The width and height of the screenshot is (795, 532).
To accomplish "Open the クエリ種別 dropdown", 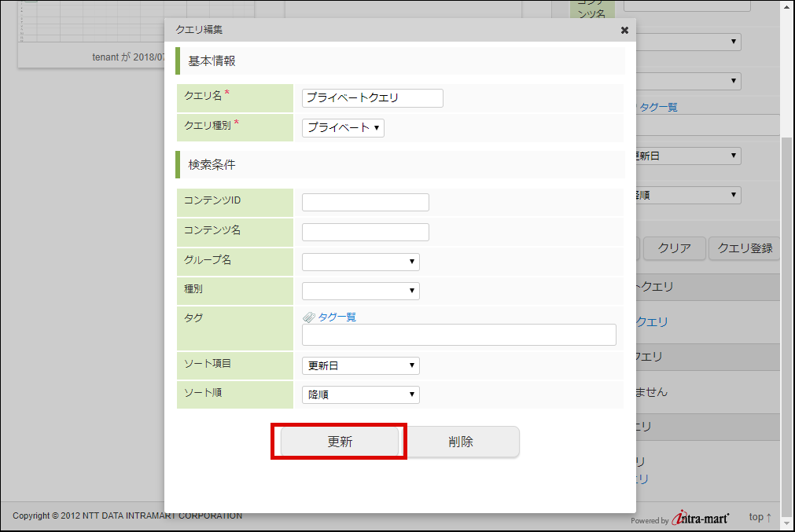I will click(344, 127).
